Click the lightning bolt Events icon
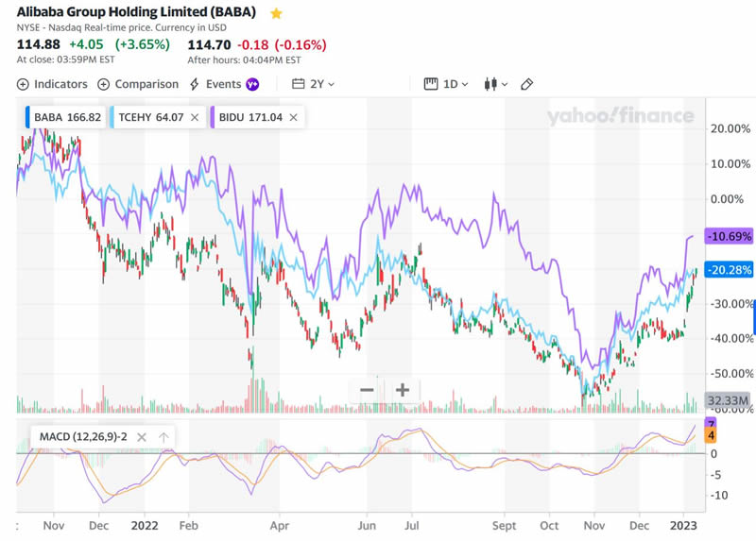This screenshot has height=541, width=756. pos(195,84)
